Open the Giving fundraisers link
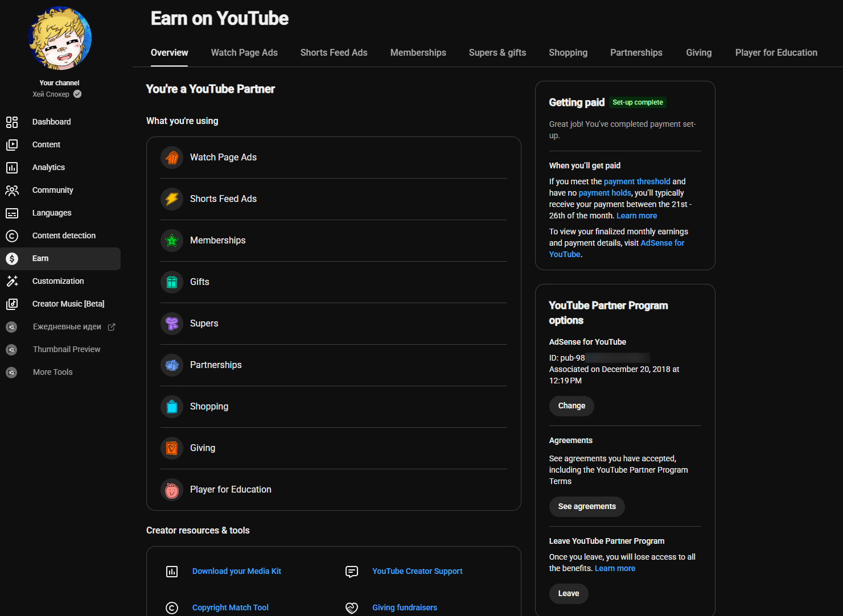Image resolution: width=843 pixels, height=616 pixels. (x=405, y=608)
